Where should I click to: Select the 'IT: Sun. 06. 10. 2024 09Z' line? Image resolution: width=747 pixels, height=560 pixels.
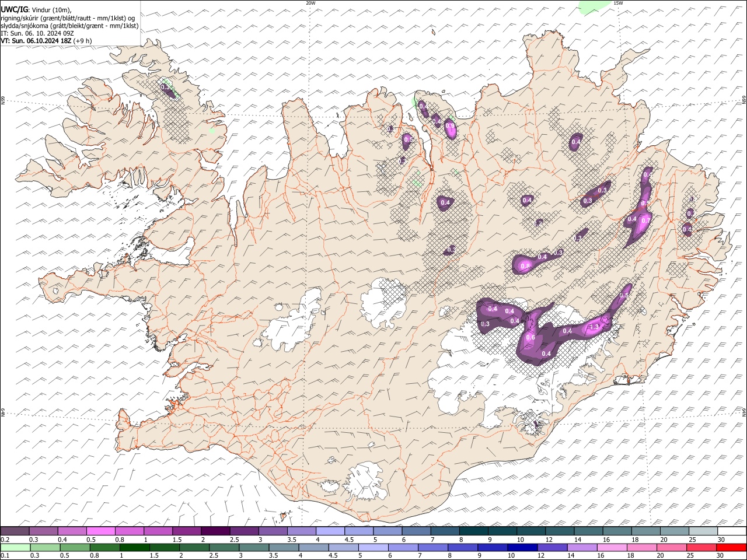click(37, 33)
